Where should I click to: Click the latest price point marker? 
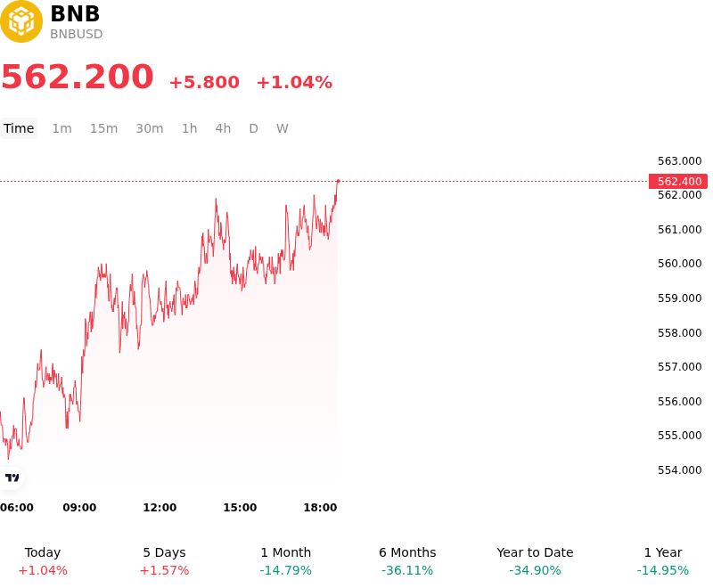(x=338, y=182)
